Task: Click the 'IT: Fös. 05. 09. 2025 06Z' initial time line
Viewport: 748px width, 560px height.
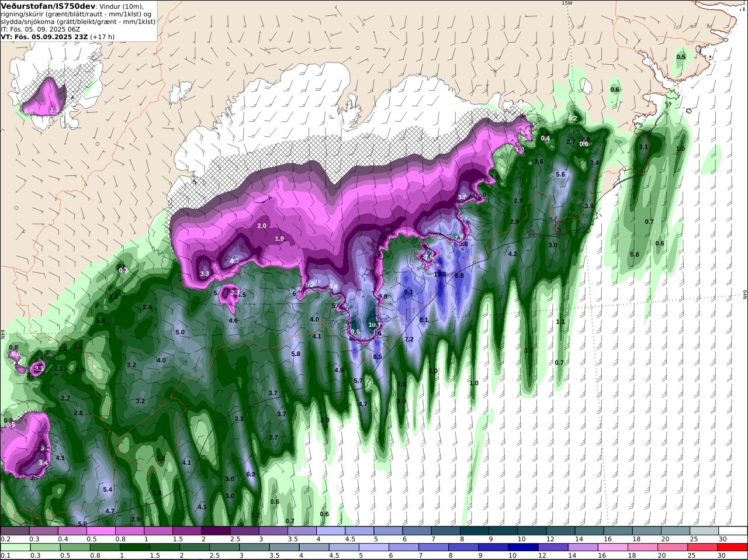Action: (x=40, y=29)
